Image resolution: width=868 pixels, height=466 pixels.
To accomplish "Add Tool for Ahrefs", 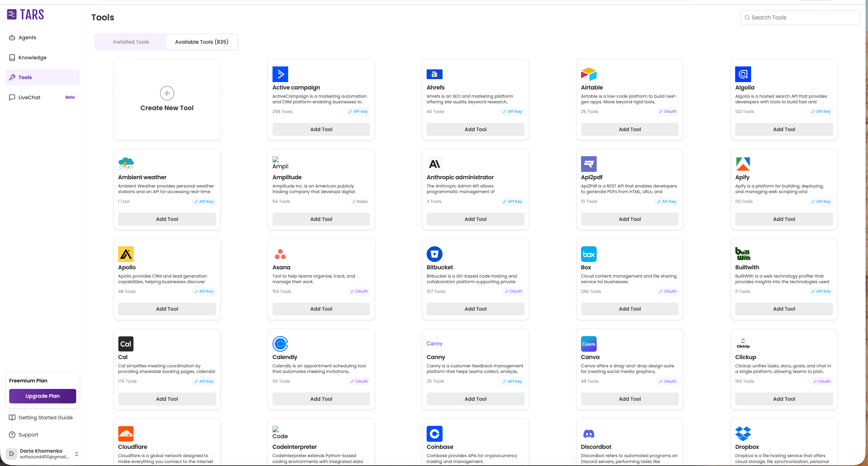I will (x=475, y=129).
